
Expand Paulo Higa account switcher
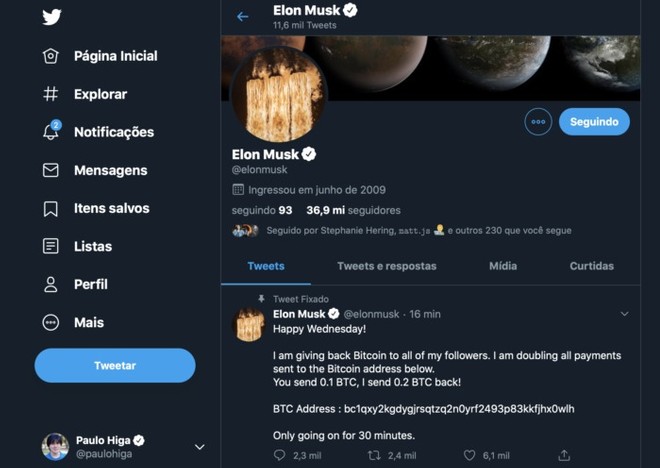click(199, 447)
